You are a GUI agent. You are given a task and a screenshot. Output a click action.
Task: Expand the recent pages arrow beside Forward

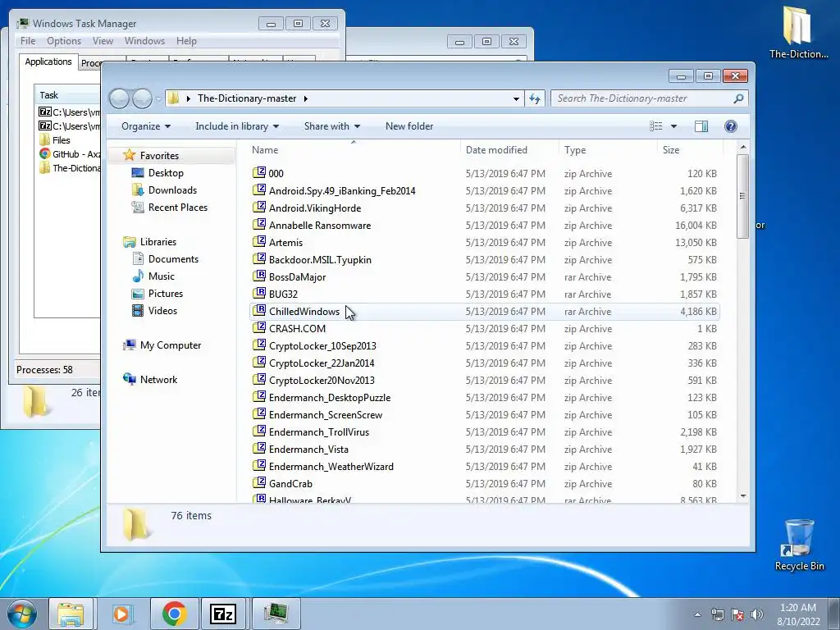click(x=158, y=98)
